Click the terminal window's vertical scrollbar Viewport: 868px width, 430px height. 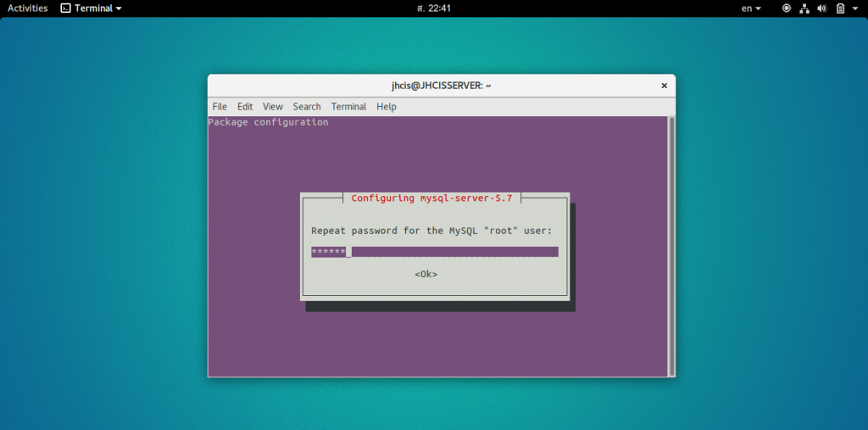coord(671,246)
